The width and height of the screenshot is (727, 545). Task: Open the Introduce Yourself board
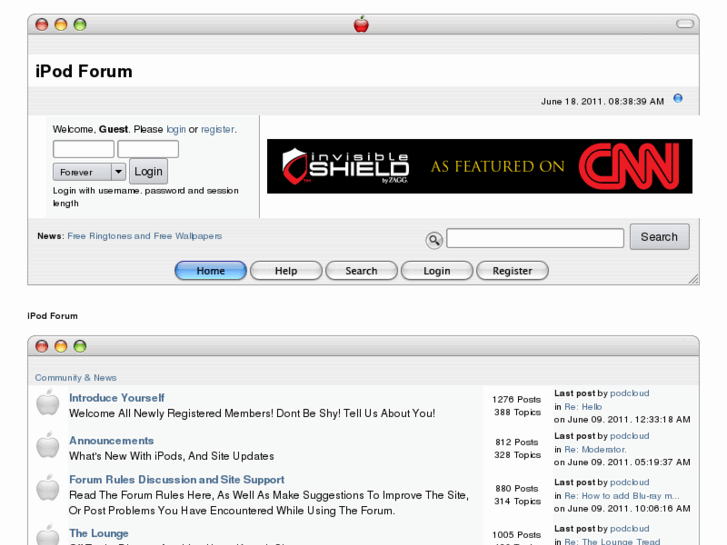(117, 398)
